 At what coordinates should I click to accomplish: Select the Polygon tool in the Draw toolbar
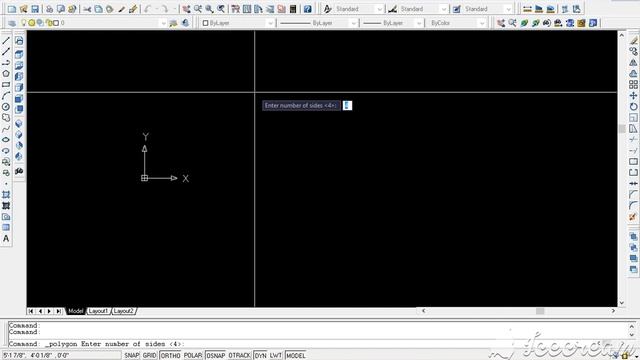point(6,74)
